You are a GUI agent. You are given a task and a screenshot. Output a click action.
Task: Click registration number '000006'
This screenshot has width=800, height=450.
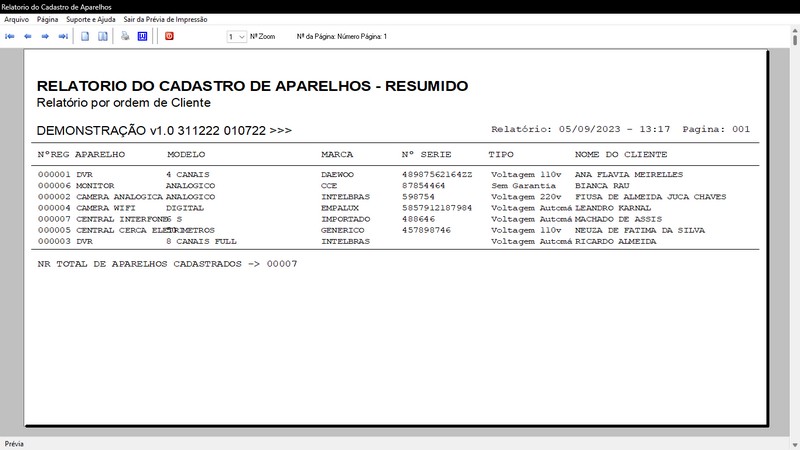pos(54,186)
